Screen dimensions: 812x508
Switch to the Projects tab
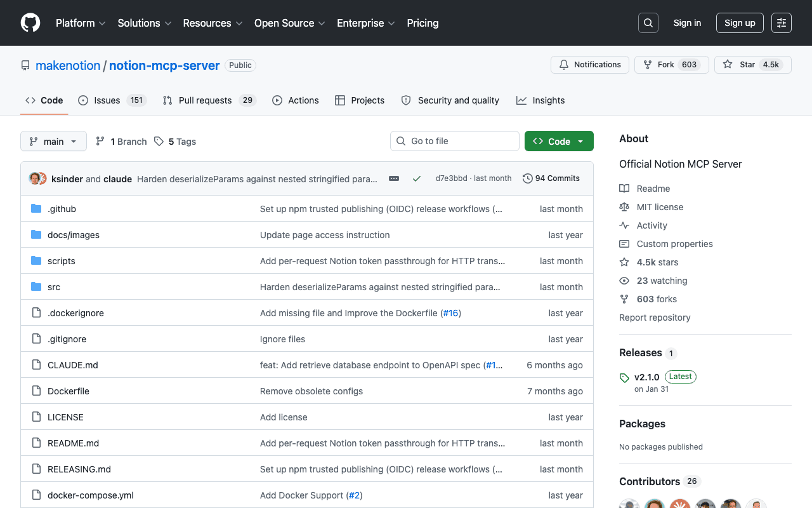point(360,100)
